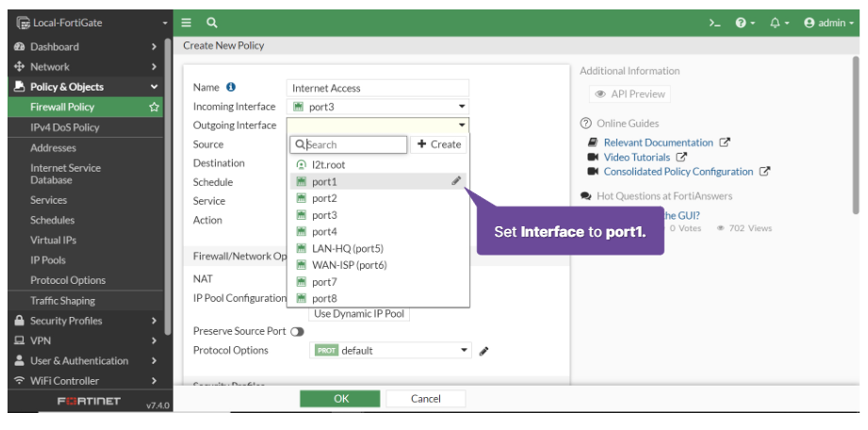Screen dimensions: 868x430
Task: Open the IP Pools page
Action: click(48, 260)
